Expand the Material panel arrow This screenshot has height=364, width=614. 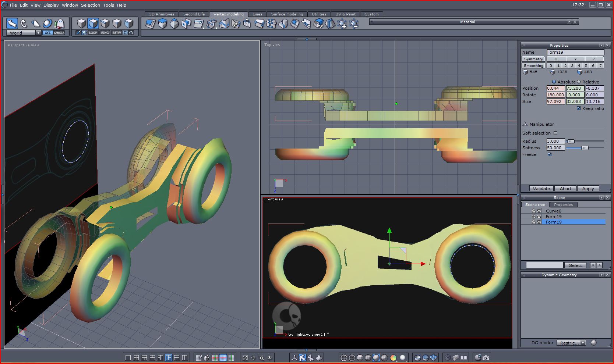tap(569, 22)
